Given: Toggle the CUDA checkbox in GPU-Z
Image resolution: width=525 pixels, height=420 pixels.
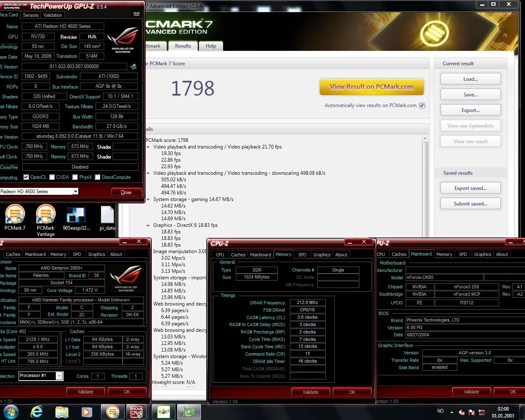Looking at the screenshot, I should click(52, 177).
